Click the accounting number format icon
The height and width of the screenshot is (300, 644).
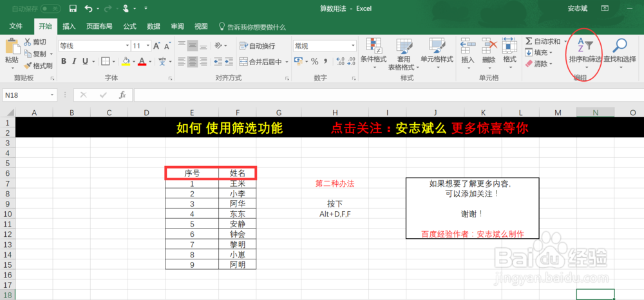click(298, 62)
